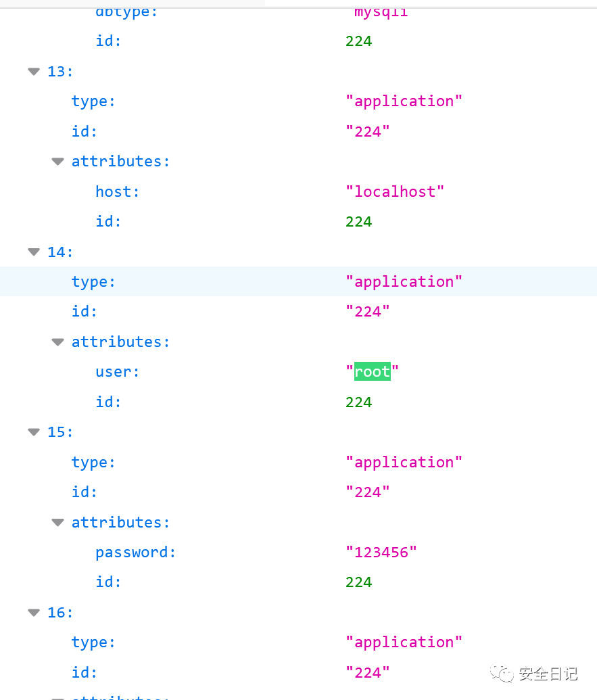Collapse the item 15 node triangle

[34, 432]
